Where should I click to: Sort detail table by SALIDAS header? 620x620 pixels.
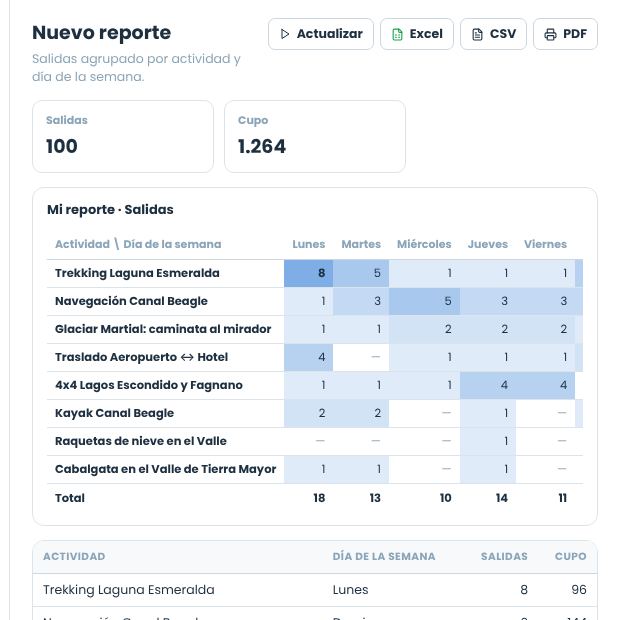(504, 557)
